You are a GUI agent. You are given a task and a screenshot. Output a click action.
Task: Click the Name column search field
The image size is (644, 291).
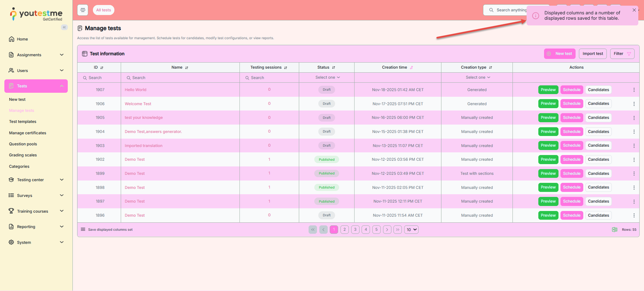click(181, 78)
